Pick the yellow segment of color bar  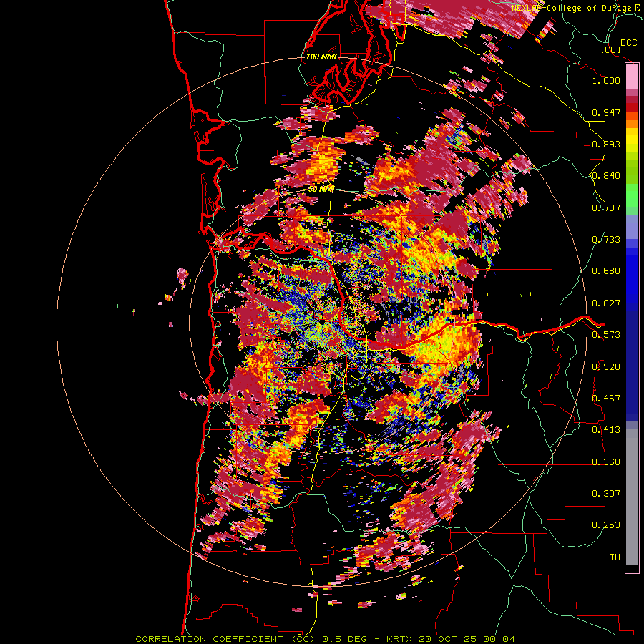632,140
